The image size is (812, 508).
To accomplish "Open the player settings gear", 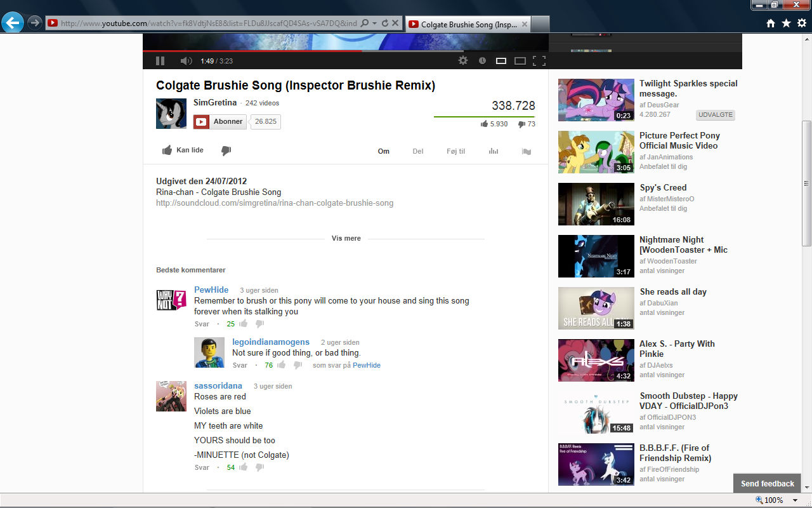I will (x=463, y=61).
